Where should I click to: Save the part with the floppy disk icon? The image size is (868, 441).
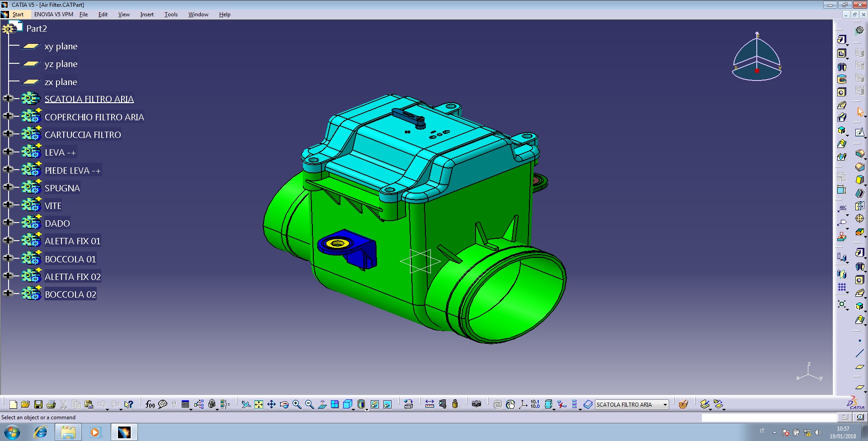(x=38, y=404)
